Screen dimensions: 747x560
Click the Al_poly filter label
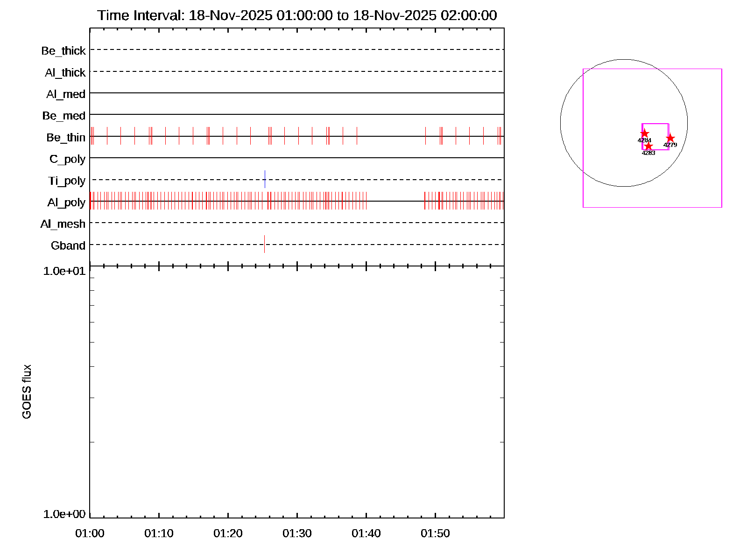click(x=66, y=203)
